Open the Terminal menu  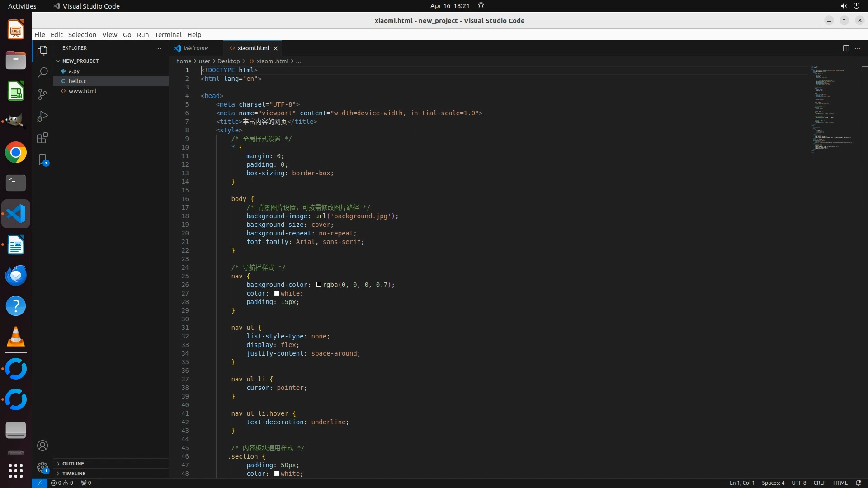(x=168, y=35)
